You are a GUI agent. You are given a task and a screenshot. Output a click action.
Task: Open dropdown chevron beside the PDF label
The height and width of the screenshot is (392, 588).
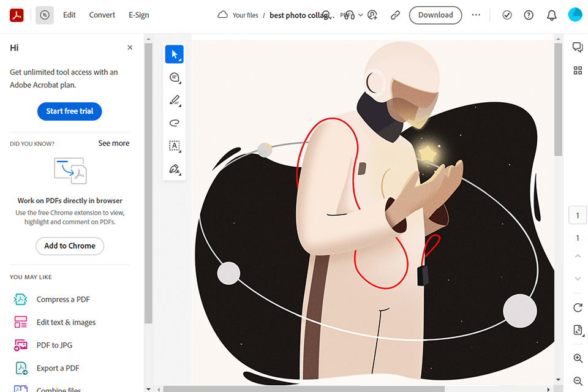[360, 15]
